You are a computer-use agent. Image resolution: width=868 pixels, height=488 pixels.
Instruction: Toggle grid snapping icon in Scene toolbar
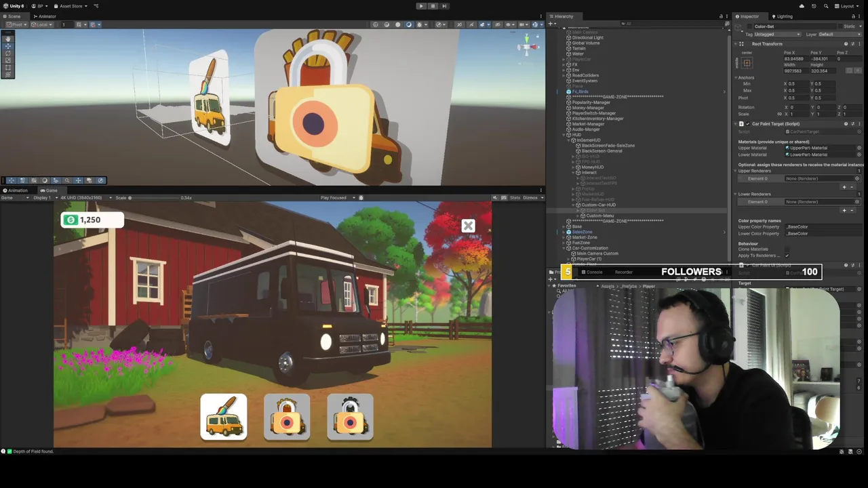coord(79,24)
